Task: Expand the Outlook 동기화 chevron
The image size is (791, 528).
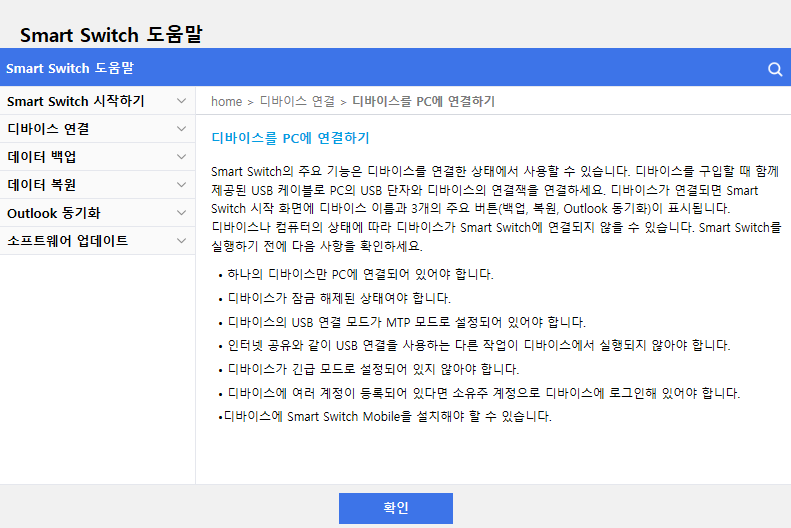Action: click(x=182, y=213)
